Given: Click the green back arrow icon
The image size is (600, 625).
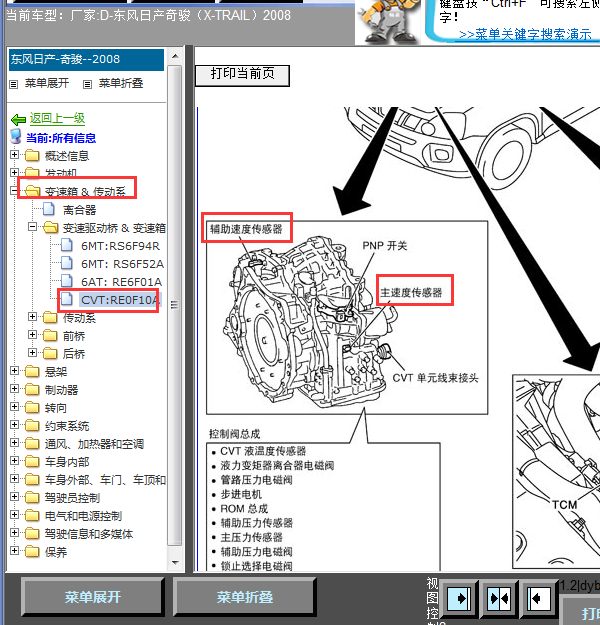Looking at the screenshot, I should [x=19, y=119].
